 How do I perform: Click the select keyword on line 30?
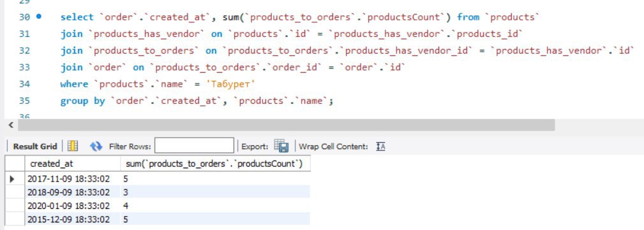[77, 17]
